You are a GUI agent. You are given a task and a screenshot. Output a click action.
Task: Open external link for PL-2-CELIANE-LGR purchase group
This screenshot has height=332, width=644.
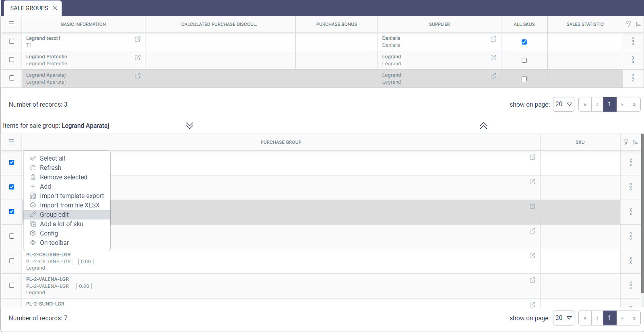tap(533, 256)
